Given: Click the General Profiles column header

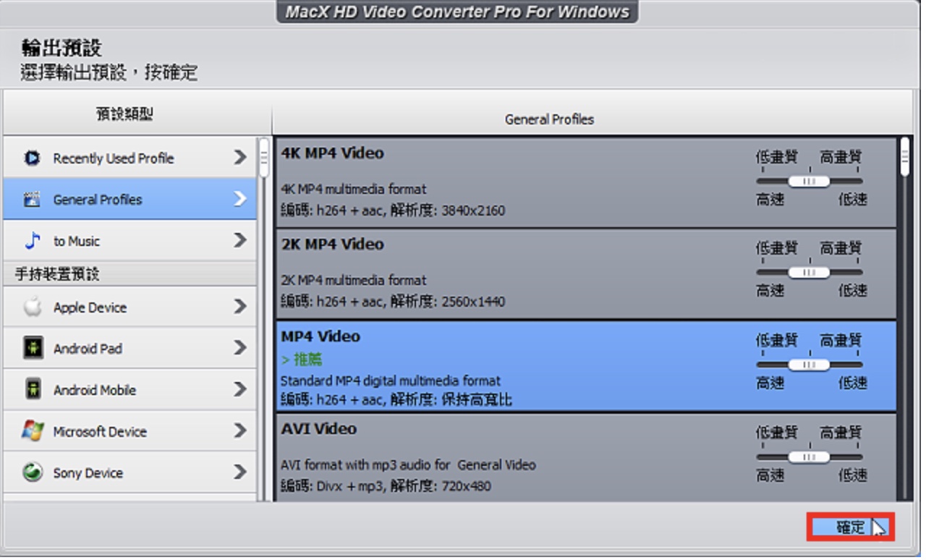Looking at the screenshot, I should [x=549, y=119].
